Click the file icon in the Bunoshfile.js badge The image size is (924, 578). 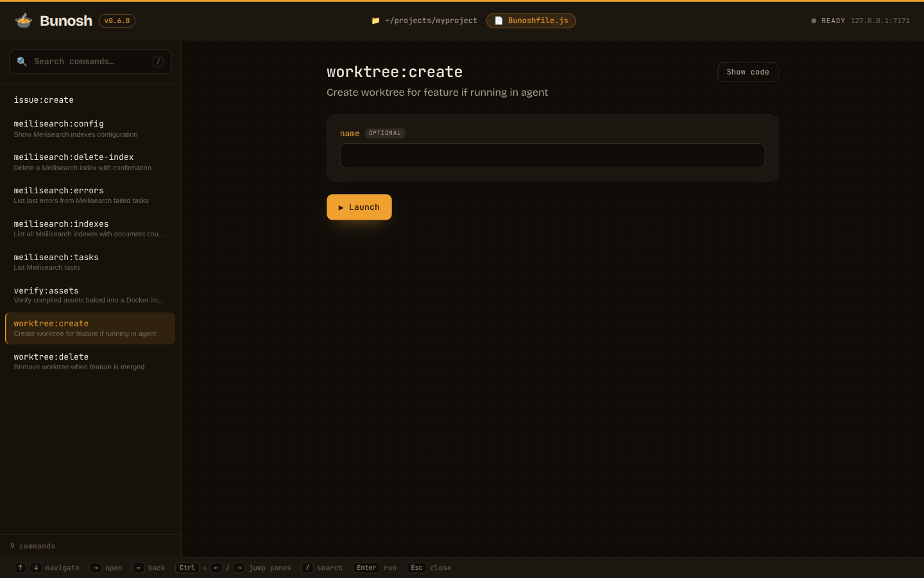499,21
